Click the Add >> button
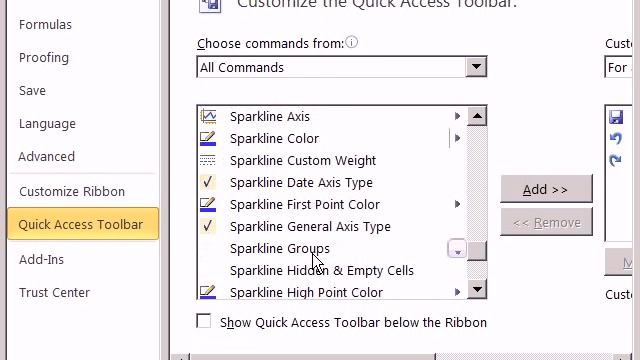The width and height of the screenshot is (640, 360). pos(546,189)
